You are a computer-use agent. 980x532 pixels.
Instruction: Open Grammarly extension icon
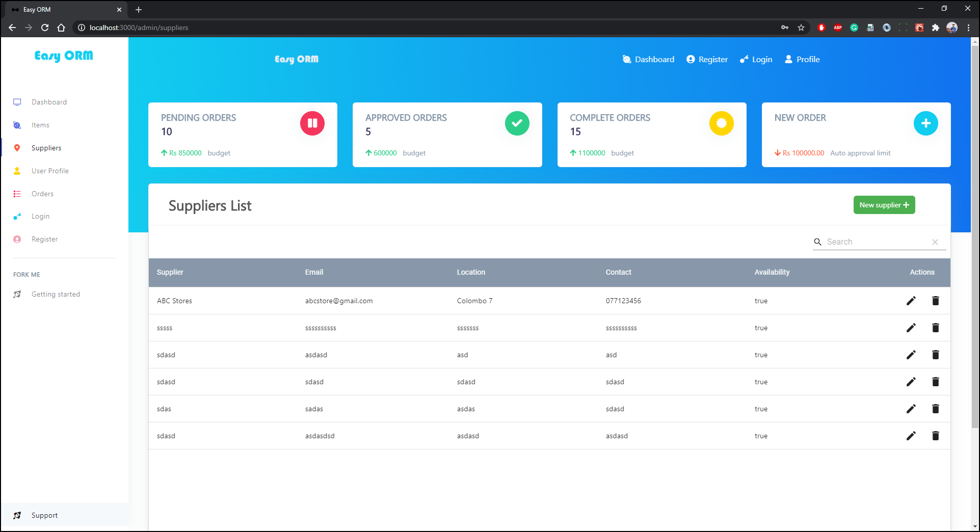pos(854,28)
